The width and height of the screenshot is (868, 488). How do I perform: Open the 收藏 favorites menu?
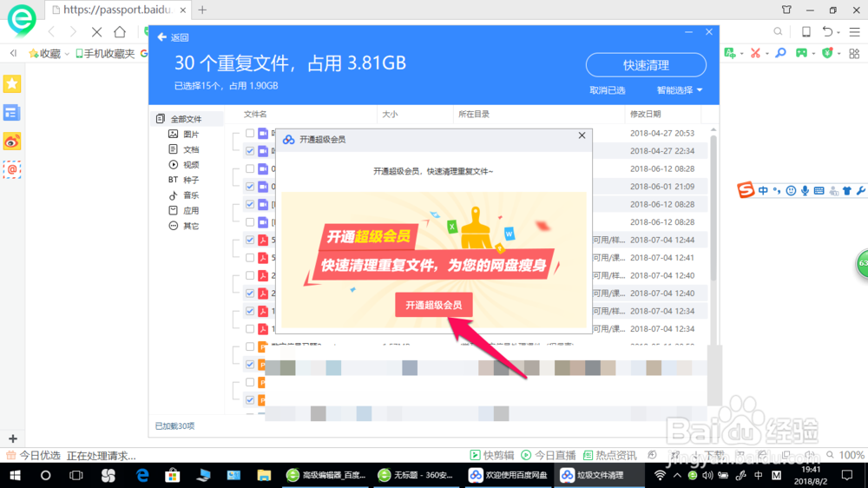coord(49,54)
